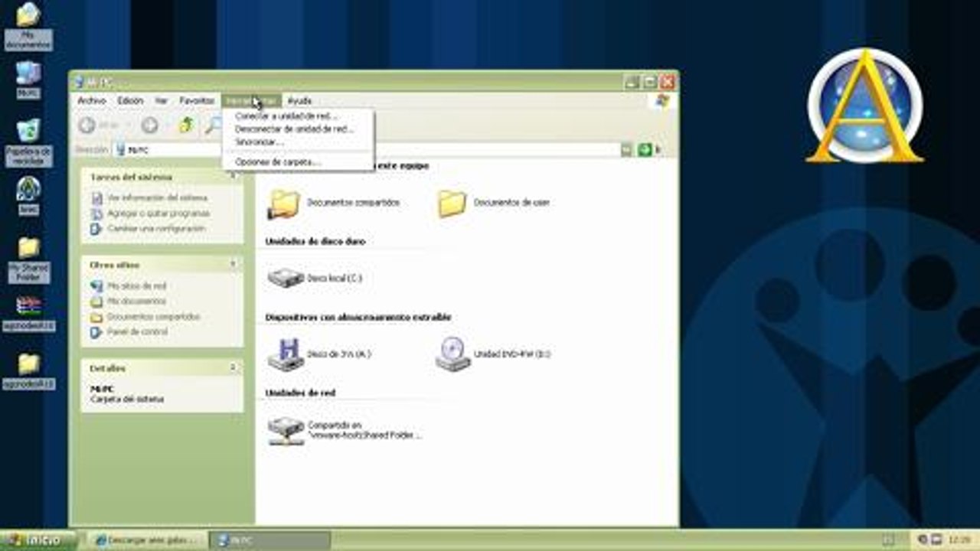Choose Desconectar de unidad de red
Image resolution: width=980 pixels, height=551 pixels.
click(x=298, y=129)
